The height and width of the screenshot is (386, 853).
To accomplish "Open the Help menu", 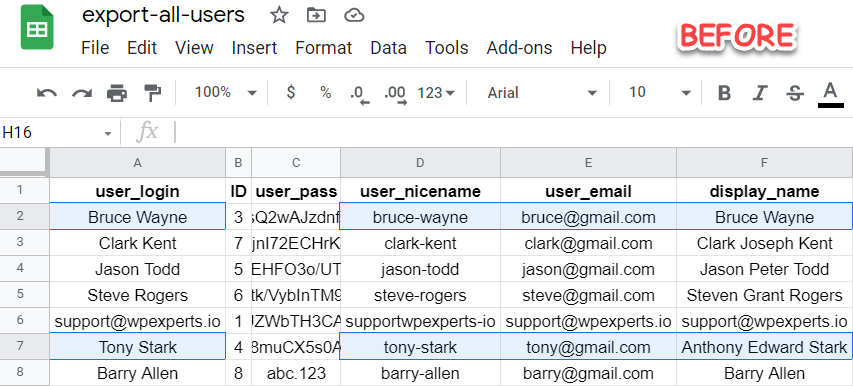I will pos(589,48).
